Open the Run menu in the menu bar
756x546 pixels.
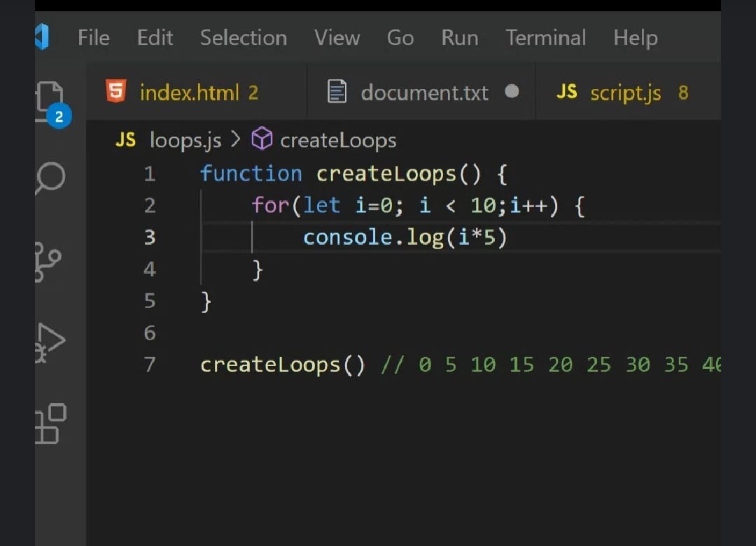(459, 38)
